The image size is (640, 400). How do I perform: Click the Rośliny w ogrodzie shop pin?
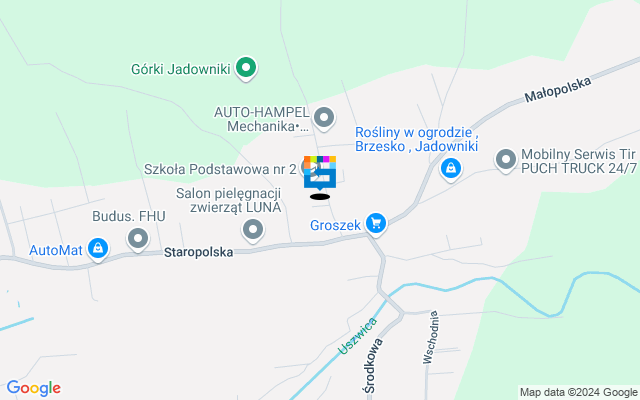(x=451, y=169)
